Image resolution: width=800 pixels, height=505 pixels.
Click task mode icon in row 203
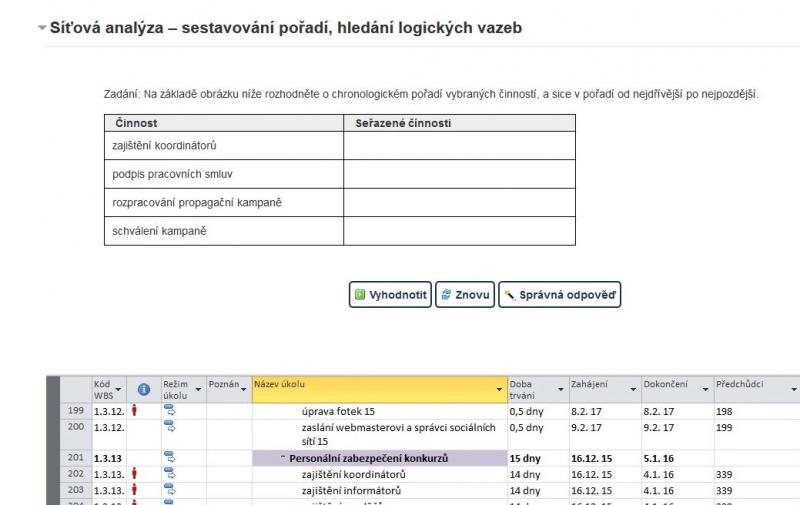point(169,490)
